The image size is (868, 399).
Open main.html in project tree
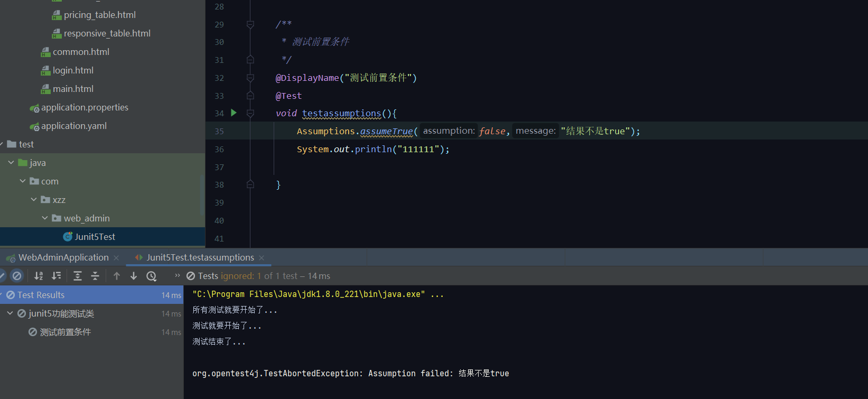73,89
